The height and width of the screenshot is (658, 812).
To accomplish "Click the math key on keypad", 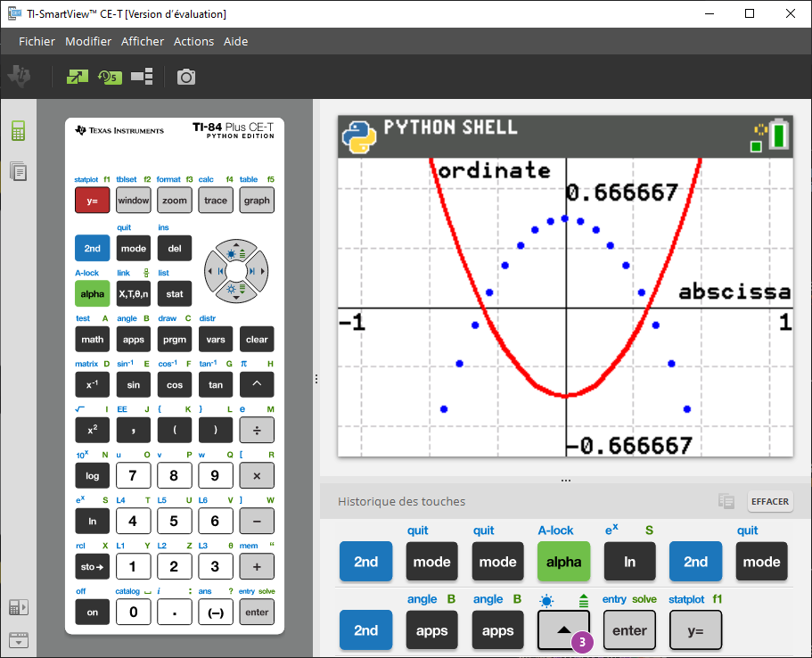I will tap(92, 340).
